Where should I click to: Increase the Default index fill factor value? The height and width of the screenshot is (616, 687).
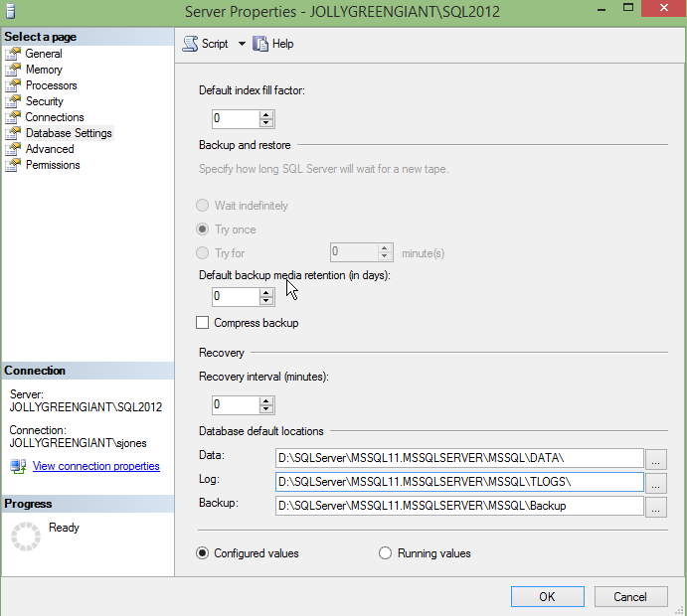coord(266,114)
